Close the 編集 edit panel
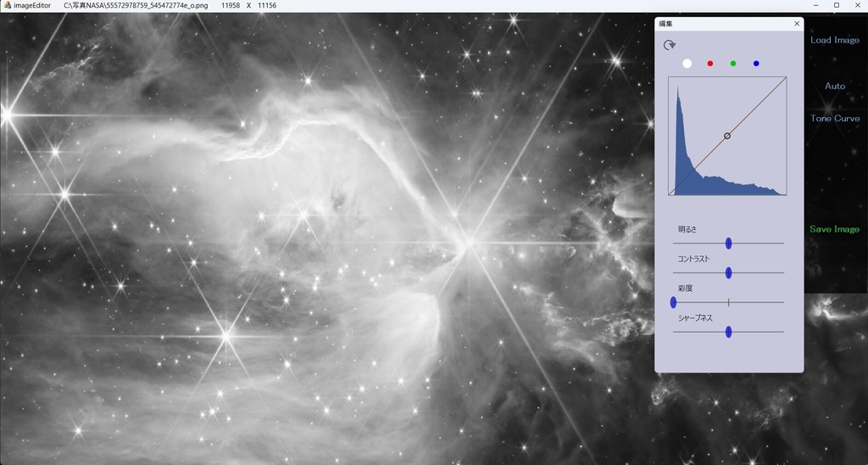Image resolution: width=868 pixels, height=465 pixels. tap(797, 24)
